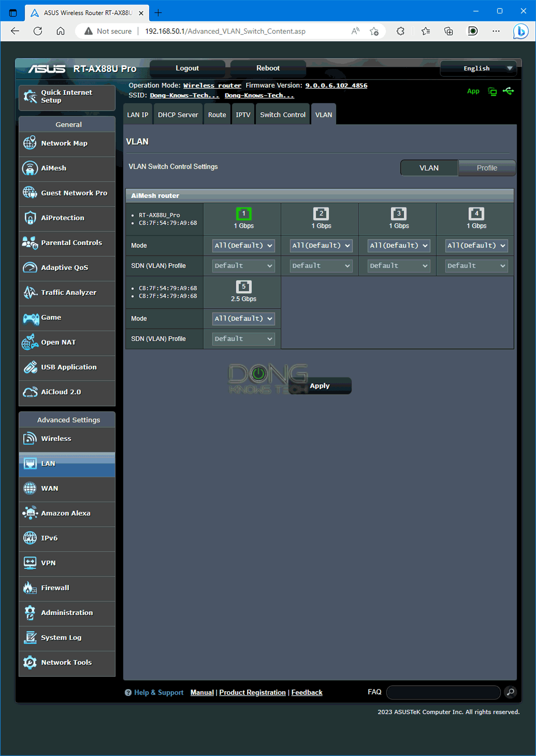
Task: Open the Product Registration link
Action: tap(252, 693)
